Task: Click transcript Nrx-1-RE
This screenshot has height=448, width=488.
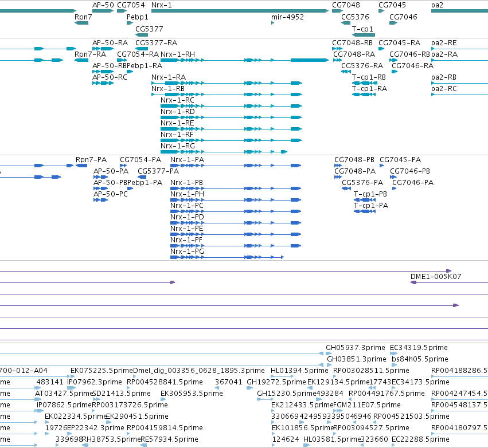Action: 177,123
